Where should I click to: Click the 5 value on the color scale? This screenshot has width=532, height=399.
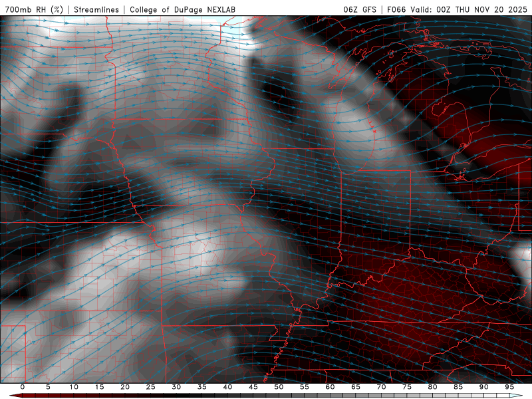(x=48, y=387)
